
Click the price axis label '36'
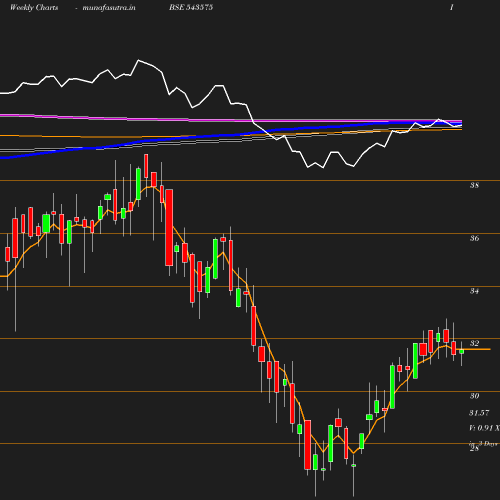pos(474,238)
